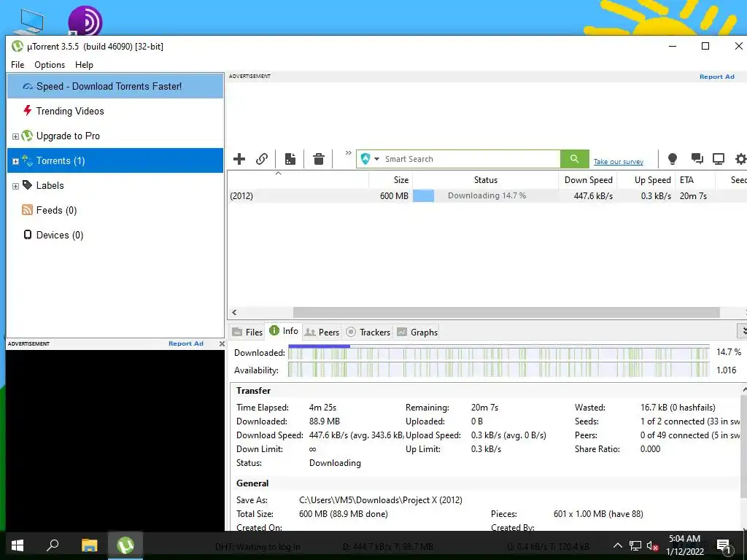Close the sidebar advertisement
This screenshot has width=747, height=560.
tap(222, 343)
